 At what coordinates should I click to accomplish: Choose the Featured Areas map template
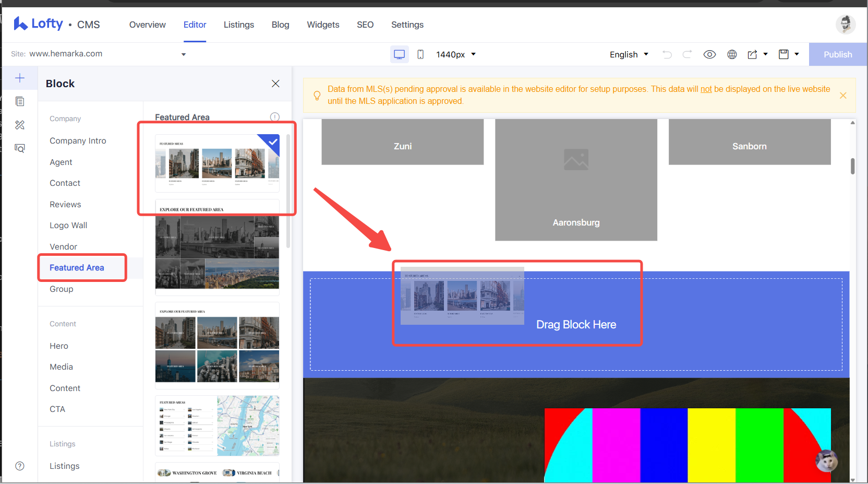[217, 426]
